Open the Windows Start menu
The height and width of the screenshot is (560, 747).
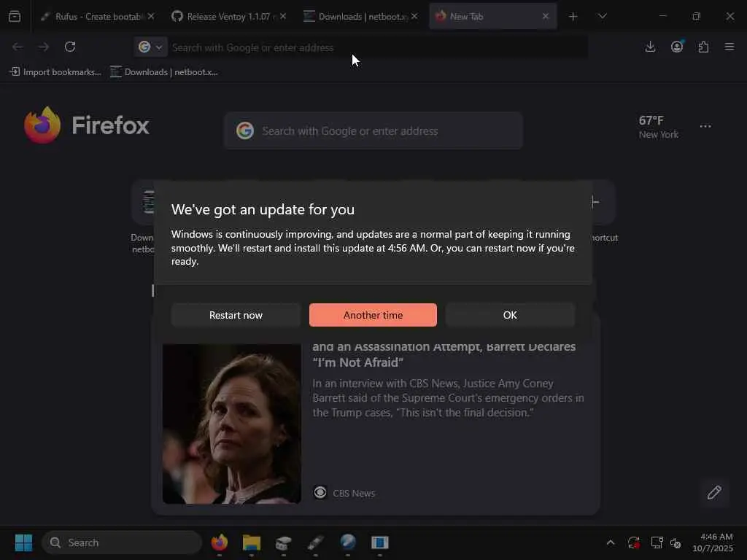pyautogui.click(x=23, y=542)
